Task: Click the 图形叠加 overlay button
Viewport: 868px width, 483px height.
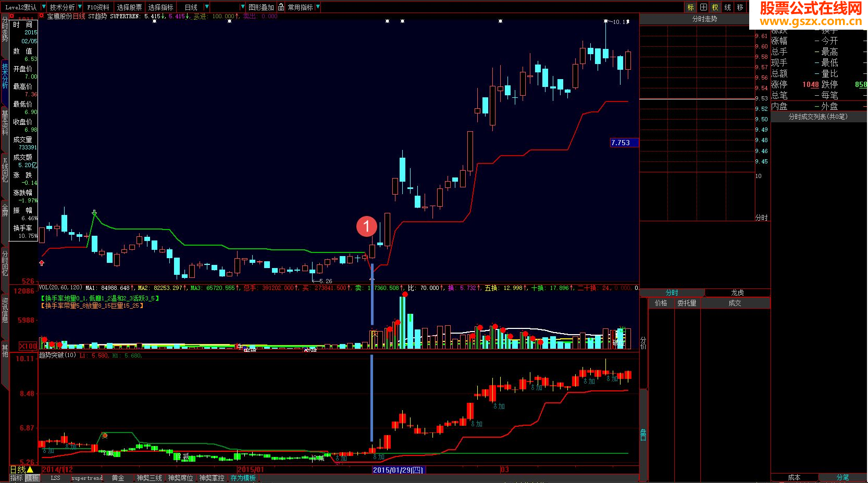Action: (x=261, y=7)
